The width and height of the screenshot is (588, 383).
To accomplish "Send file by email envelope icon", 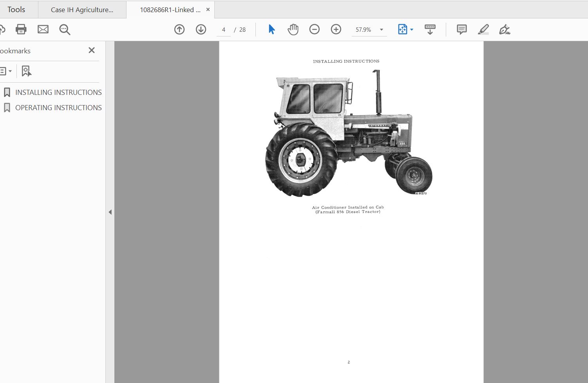I will pos(43,29).
